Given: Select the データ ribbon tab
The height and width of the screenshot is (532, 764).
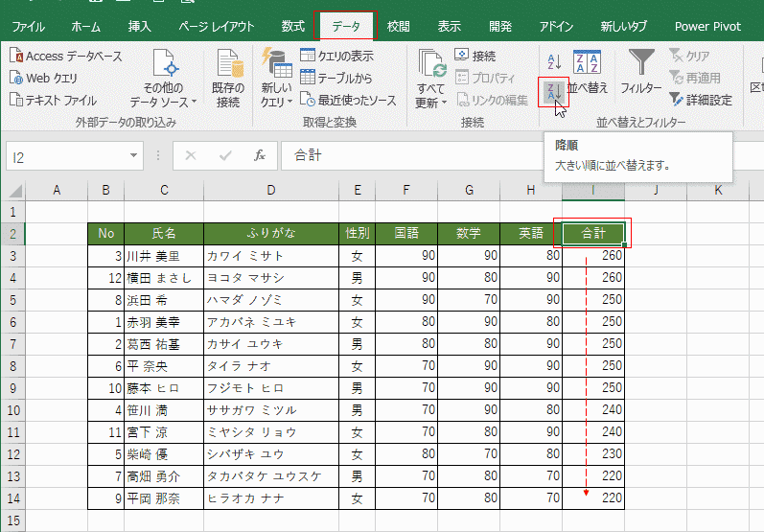Looking at the screenshot, I should click(346, 26).
